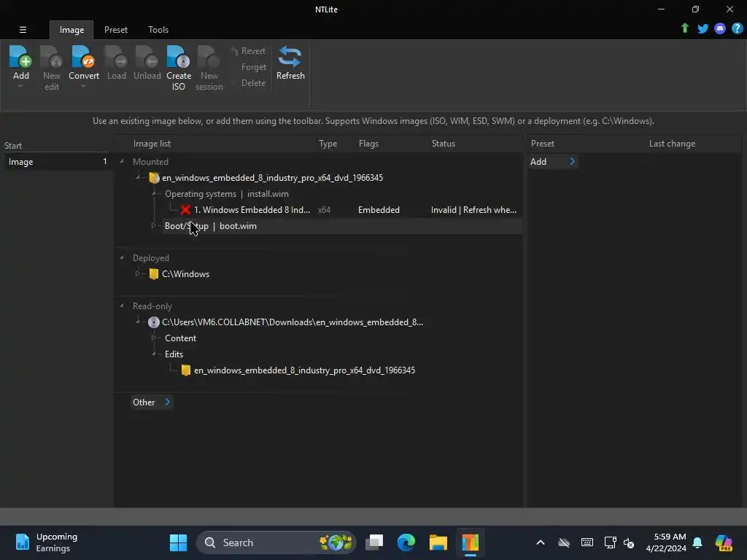This screenshot has height=560, width=747.
Task: Click the NTLite taskbar icon
Action: (470, 542)
